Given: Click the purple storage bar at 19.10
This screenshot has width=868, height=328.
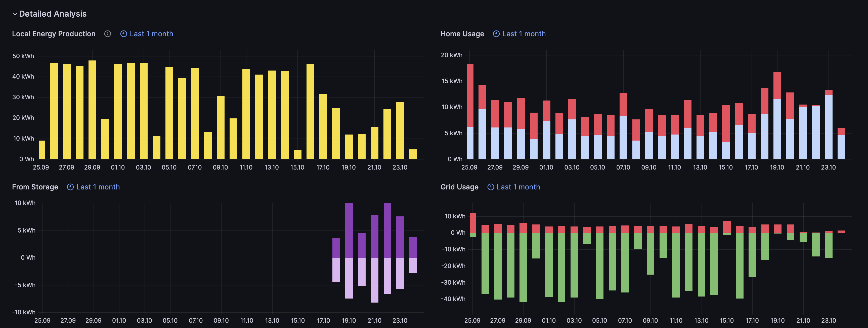Looking at the screenshot, I should coord(349,230).
